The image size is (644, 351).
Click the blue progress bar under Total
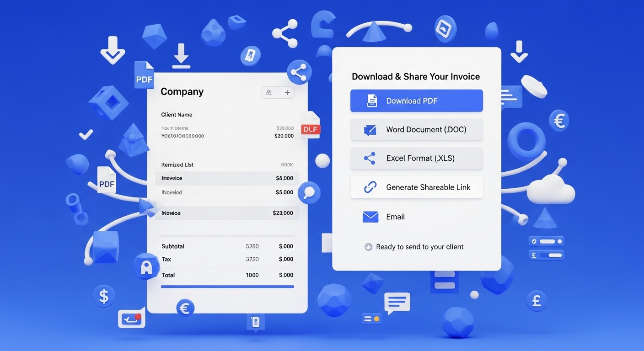coord(227,287)
